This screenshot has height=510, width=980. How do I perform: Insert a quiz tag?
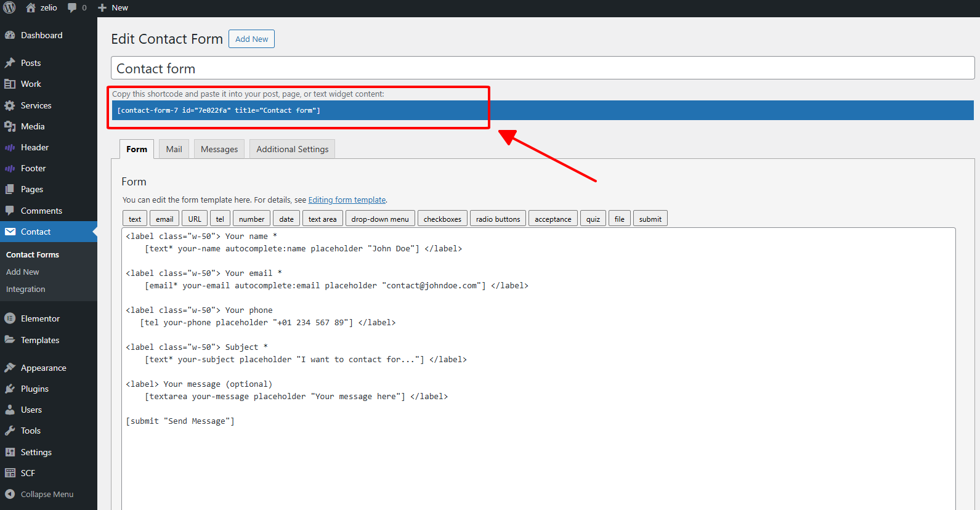(x=593, y=219)
